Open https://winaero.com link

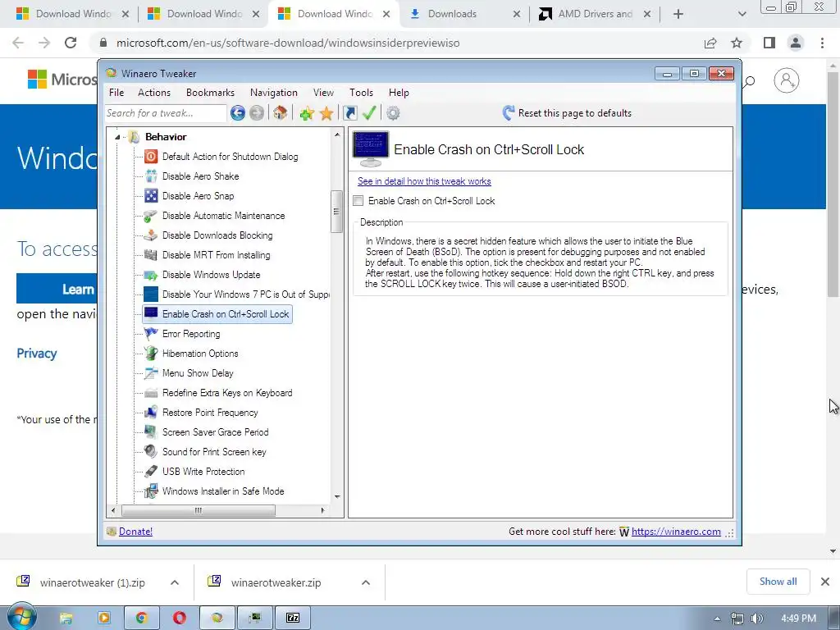676,532
